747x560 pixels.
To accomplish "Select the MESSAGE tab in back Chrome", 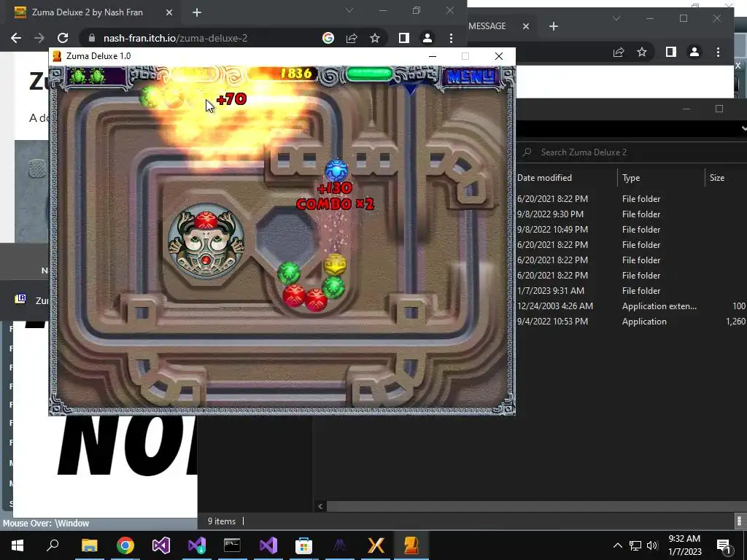I will (x=487, y=26).
